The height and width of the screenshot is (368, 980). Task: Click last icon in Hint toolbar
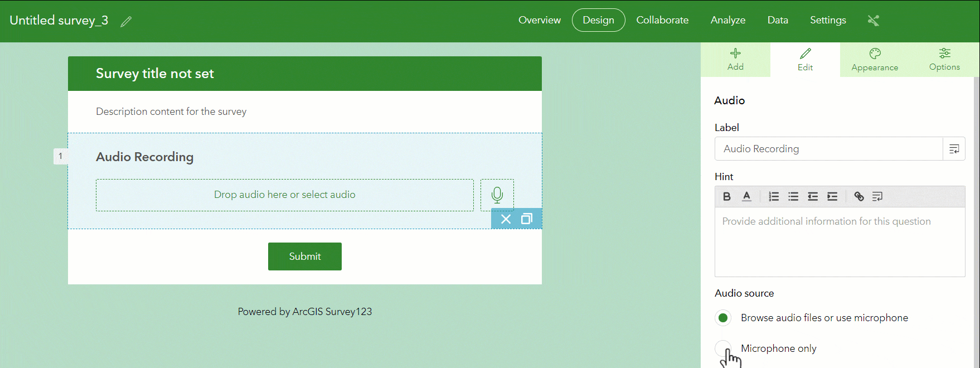tap(877, 196)
